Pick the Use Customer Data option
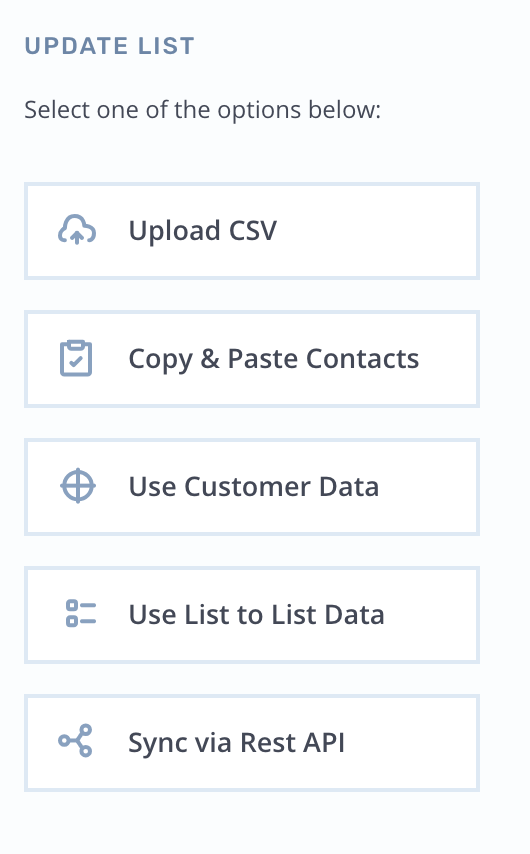 pyautogui.click(x=252, y=487)
